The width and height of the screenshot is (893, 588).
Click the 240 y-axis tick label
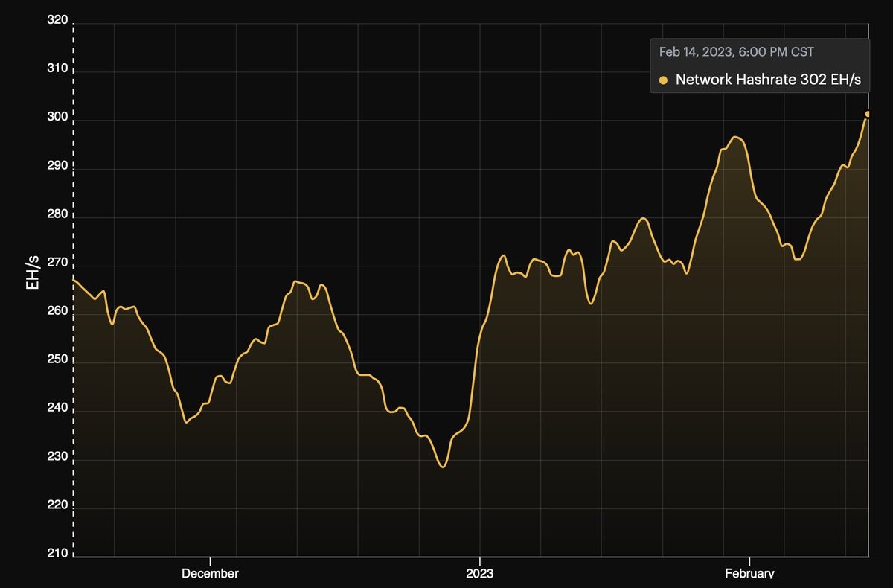point(57,409)
